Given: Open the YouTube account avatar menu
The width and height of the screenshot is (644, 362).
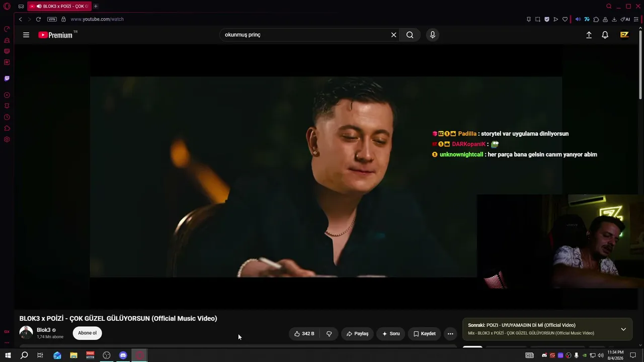Looking at the screenshot, I should (624, 35).
